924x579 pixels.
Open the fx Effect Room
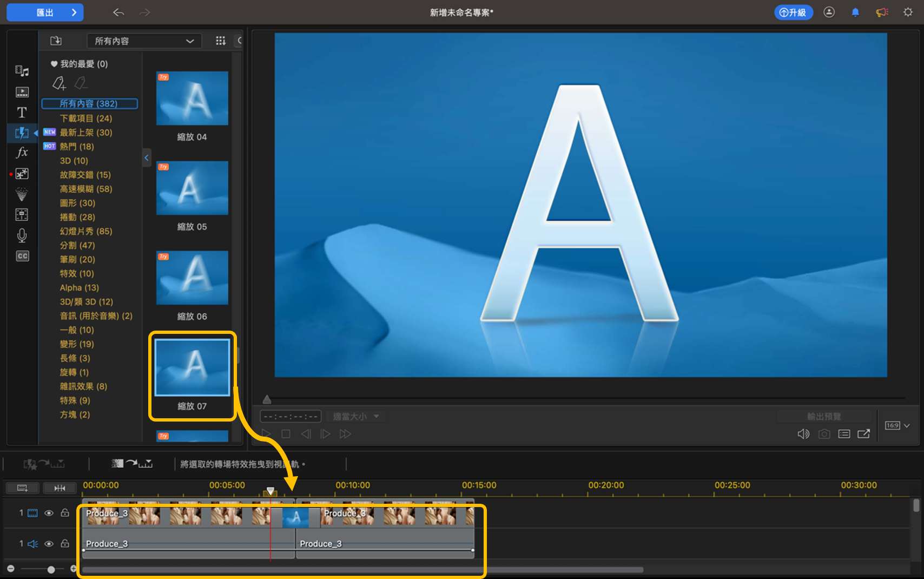(22, 153)
